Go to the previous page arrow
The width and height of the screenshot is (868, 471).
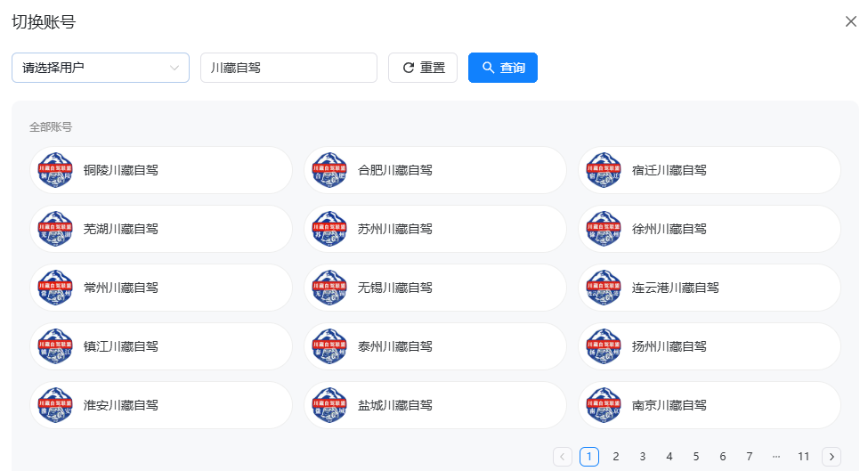pos(563,457)
